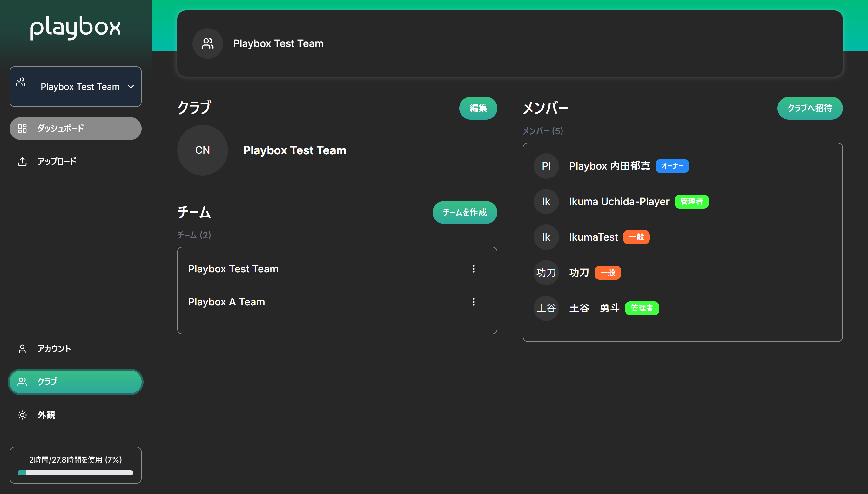The height and width of the screenshot is (494, 868).
Task: Click the dashboard grid icon
Action: click(x=22, y=128)
